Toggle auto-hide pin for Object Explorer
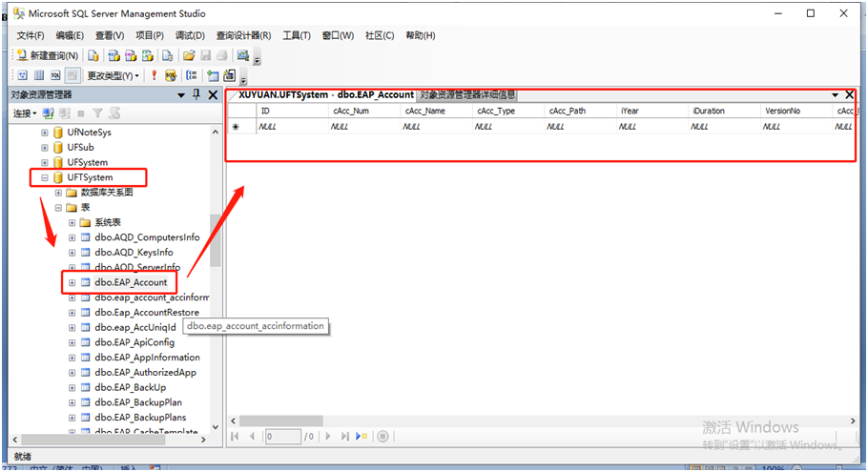Viewport: 868px width, 472px height. pyautogui.click(x=196, y=94)
